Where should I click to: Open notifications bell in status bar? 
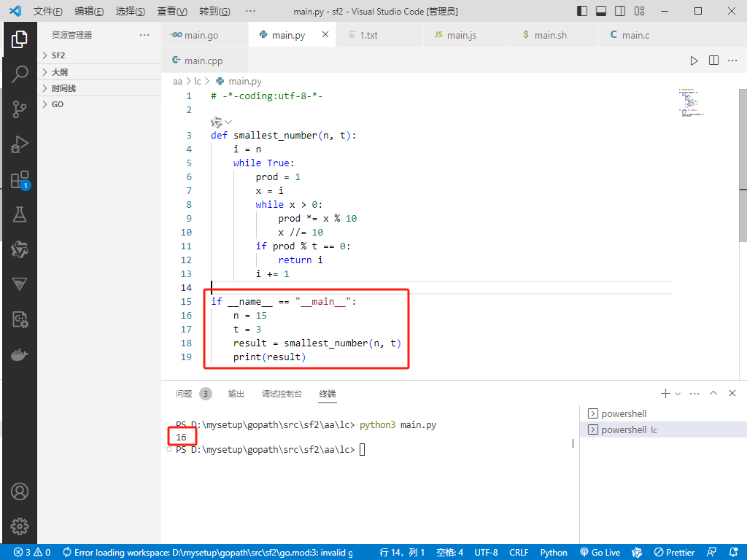(x=734, y=553)
